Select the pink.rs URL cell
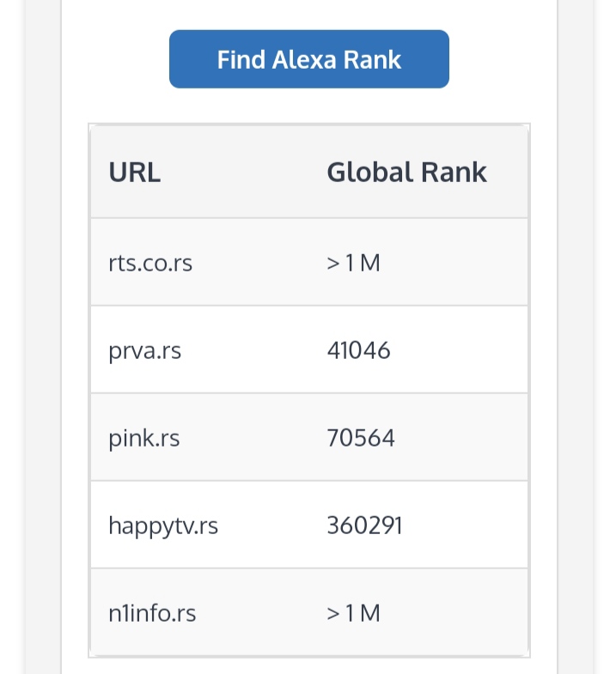The height and width of the screenshot is (674, 616). click(x=144, y=438)
